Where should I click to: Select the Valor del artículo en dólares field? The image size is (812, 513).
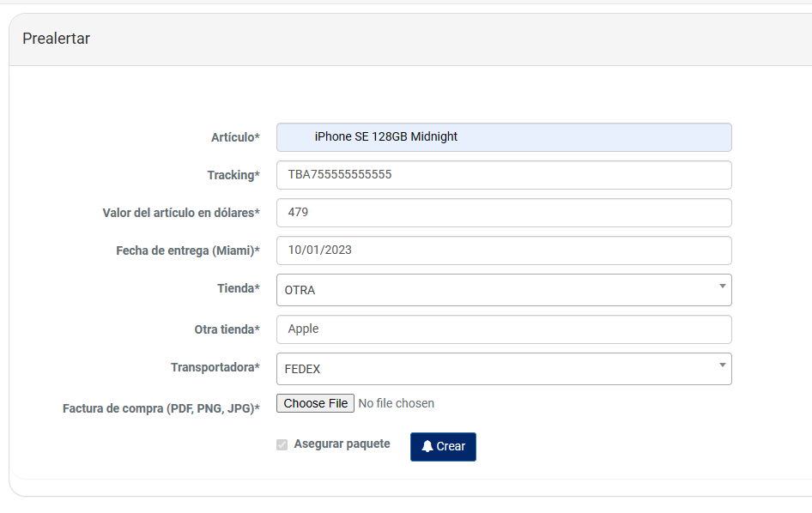[503, 213]
